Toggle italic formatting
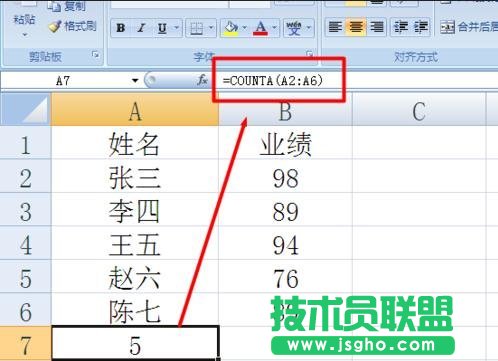 [x=141, y=28]
